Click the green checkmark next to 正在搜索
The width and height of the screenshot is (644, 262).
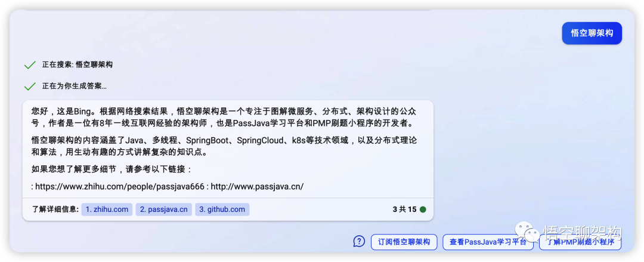coord(30,65)
